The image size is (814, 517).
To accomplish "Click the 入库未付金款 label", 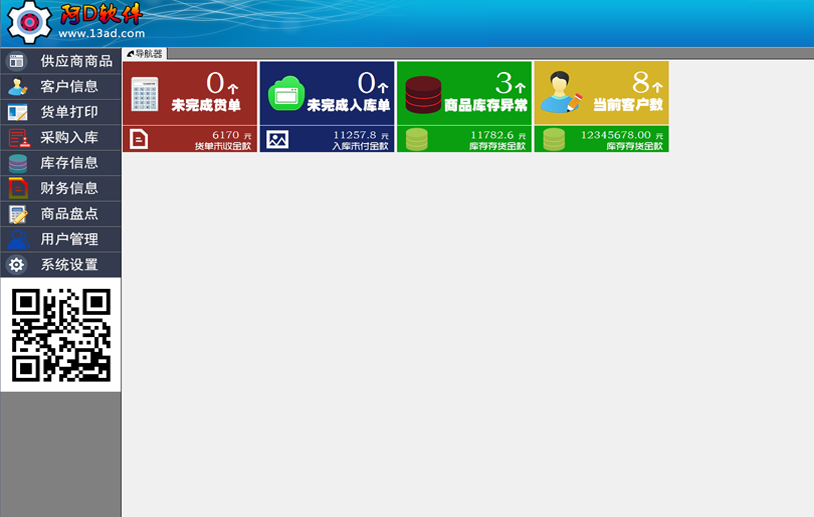I will pyautogui.click(x=360, y=146).
